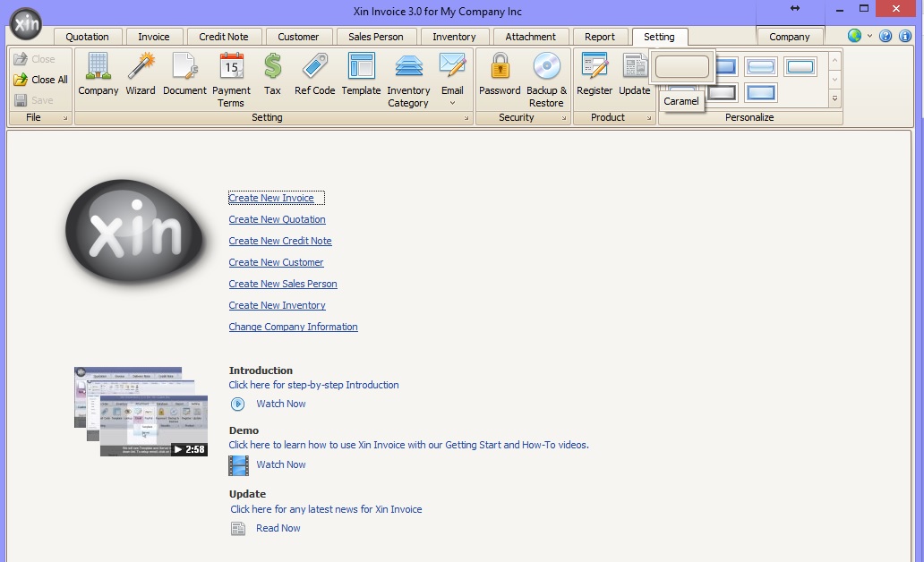Select top-right theme swatch in gallery
This screenshot has height=562, width=924.
[800, 66]
